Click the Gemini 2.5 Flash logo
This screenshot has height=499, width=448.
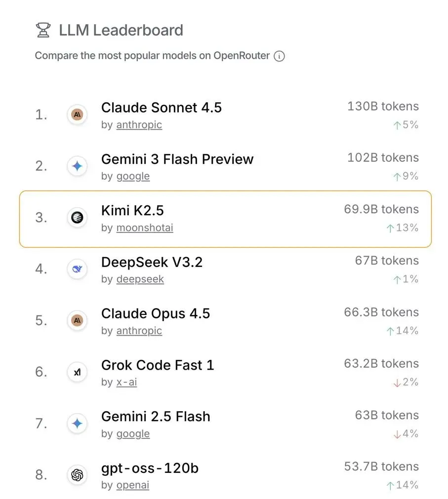(x=77, y=423)
